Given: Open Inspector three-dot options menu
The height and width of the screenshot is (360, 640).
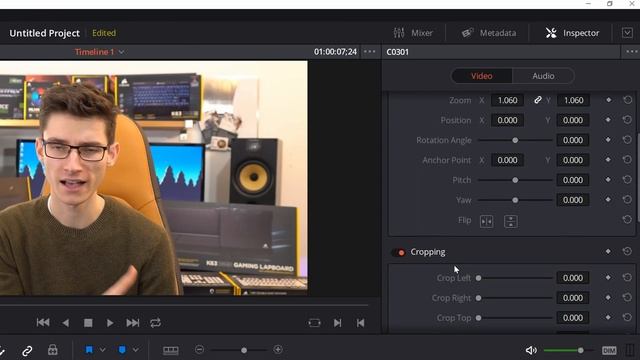Looking at the screenshot, I should (632, 52).
